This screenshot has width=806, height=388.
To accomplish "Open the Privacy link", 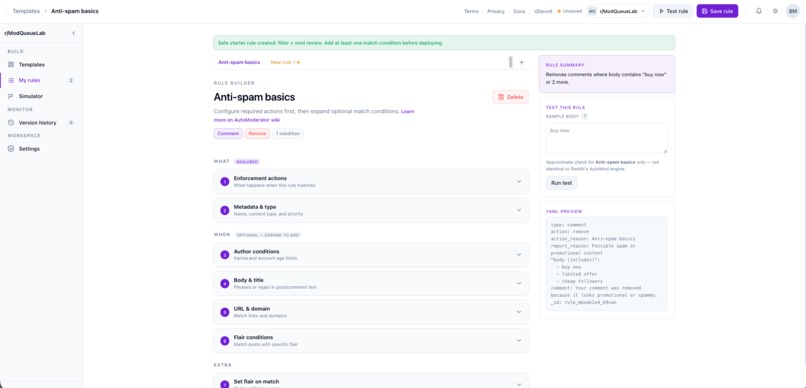I will (x=496, y=11).
